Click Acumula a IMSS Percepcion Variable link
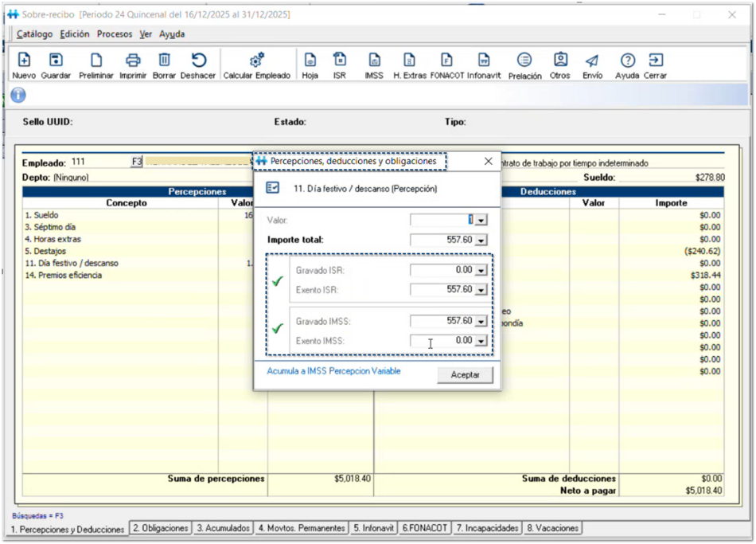The width and height of the screenshot is (756, 544). click(x=333, y=371)
